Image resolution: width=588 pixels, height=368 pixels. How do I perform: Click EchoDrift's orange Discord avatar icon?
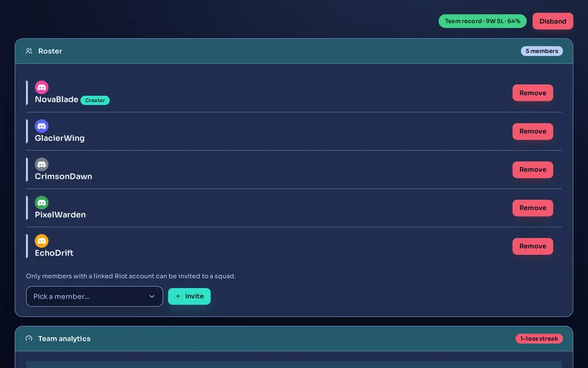click(x=42, y=241)
